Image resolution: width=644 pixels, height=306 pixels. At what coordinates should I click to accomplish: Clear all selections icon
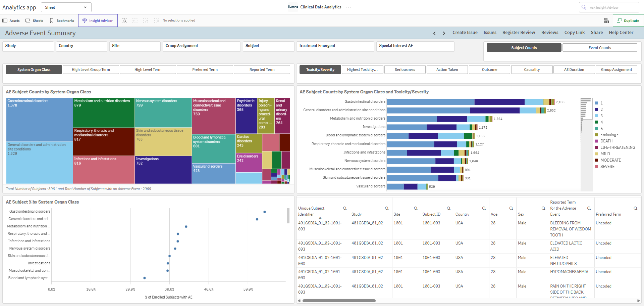tap(157, 20)
